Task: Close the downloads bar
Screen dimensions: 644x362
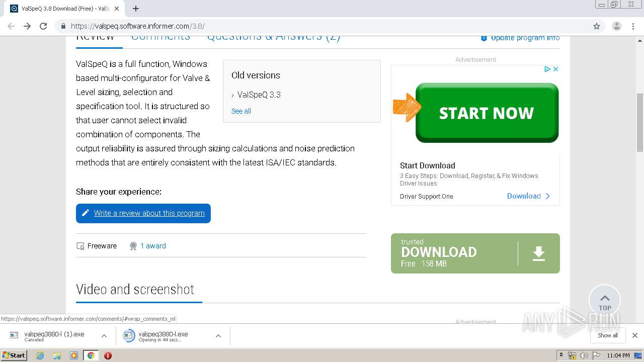Action: [x=635, y=335]
